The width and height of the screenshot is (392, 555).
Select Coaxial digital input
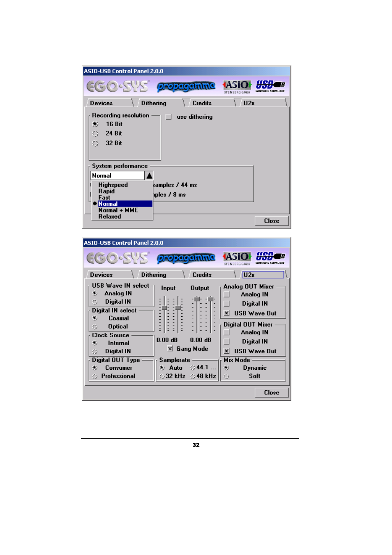click(x=95, y=318)
